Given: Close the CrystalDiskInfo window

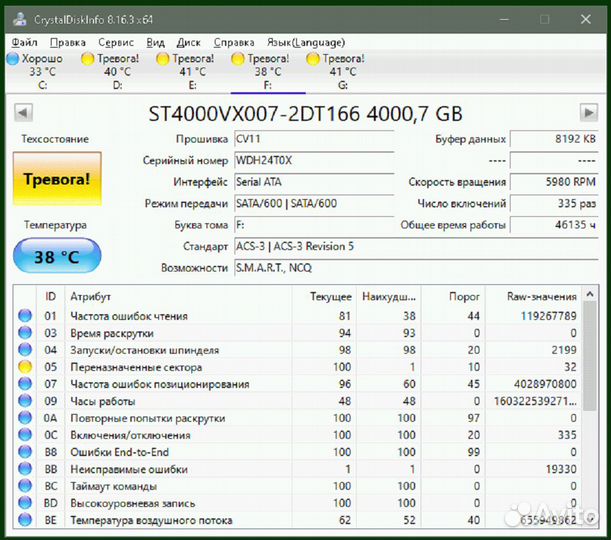Looking at the screenshot, I should click(585, 19).
